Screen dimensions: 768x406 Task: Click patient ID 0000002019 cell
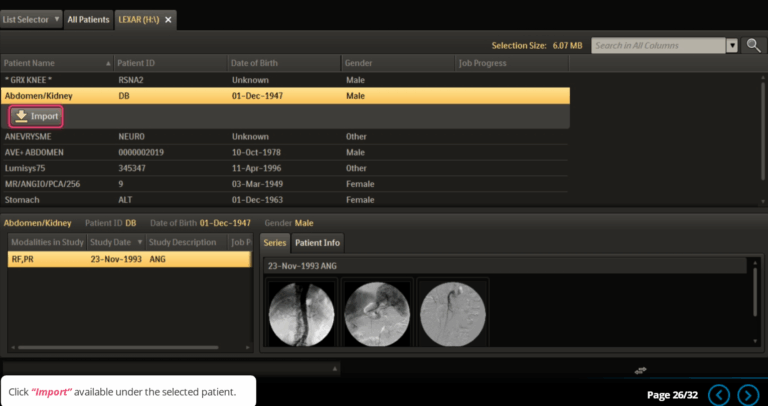tap(141, 152)
